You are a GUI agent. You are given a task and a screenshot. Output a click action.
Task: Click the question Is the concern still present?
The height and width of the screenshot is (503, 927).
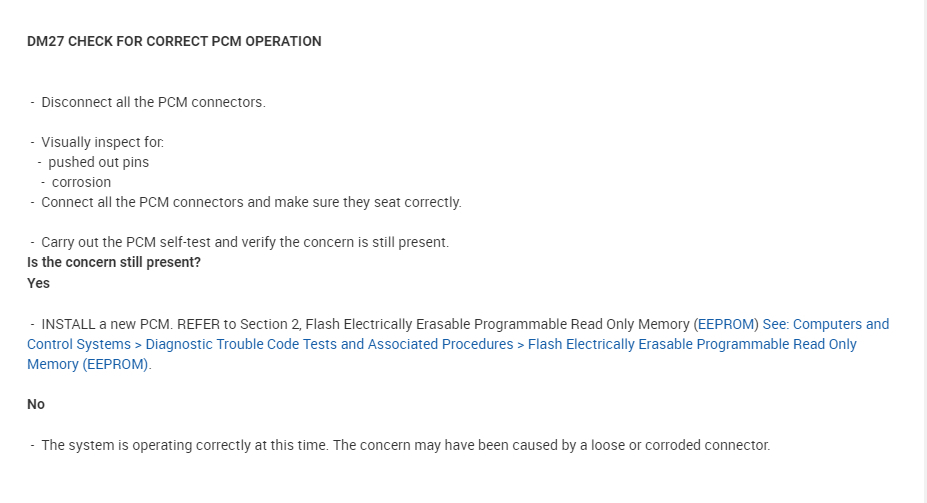(x=114, y=262)
